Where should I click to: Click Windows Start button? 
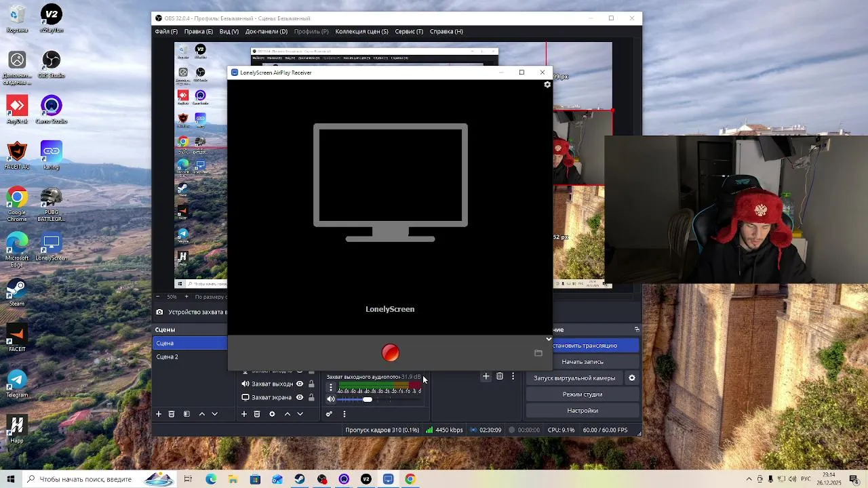pos(11,479)
